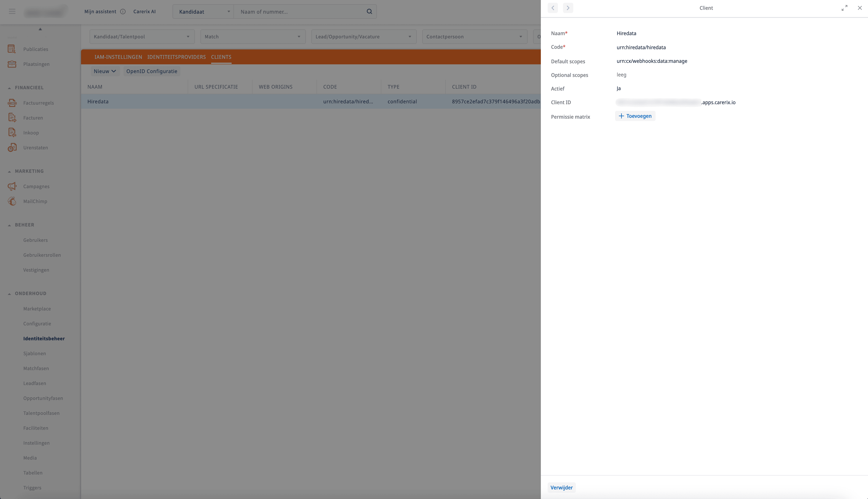
Task: Open Gebruikersrollen in sidebar
Action: pos(42,255)
